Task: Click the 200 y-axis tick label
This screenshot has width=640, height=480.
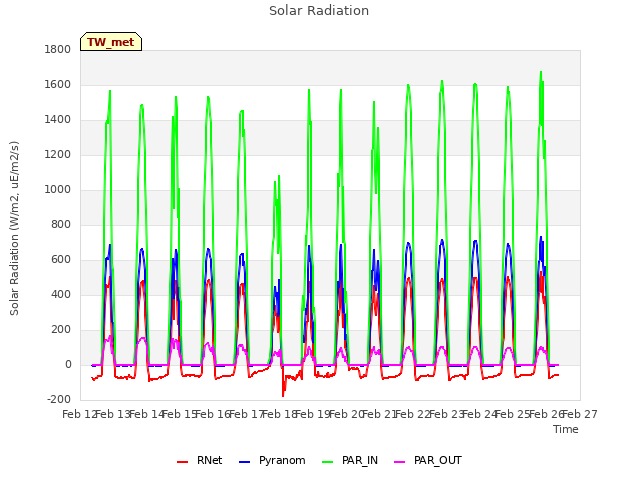Action: (x=61, y=330)
